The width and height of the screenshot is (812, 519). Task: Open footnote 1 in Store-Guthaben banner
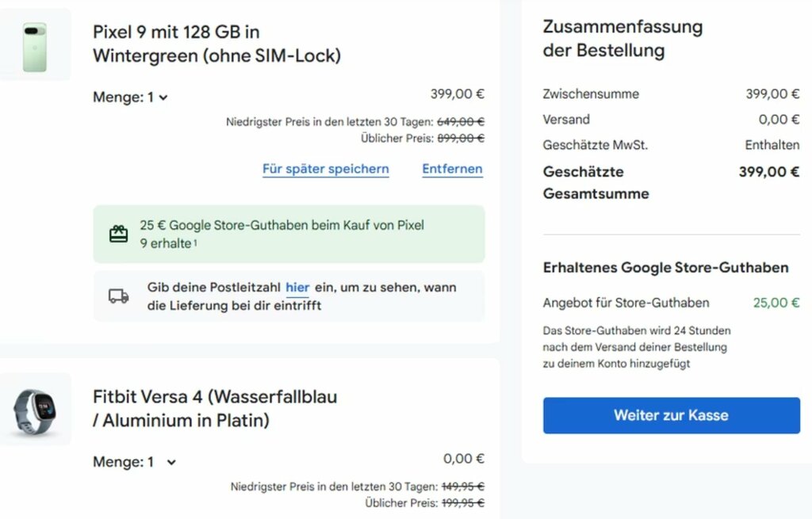pos(195,243)
